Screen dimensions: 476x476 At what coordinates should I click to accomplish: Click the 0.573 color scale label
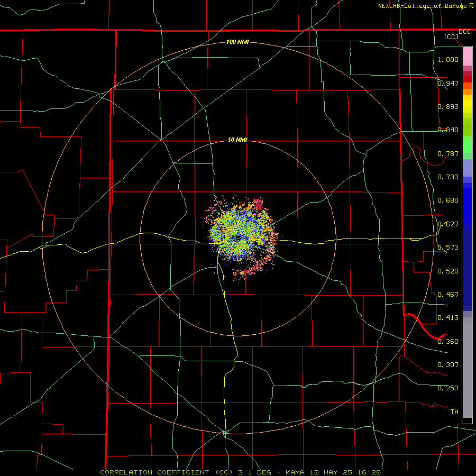point(448,248)
